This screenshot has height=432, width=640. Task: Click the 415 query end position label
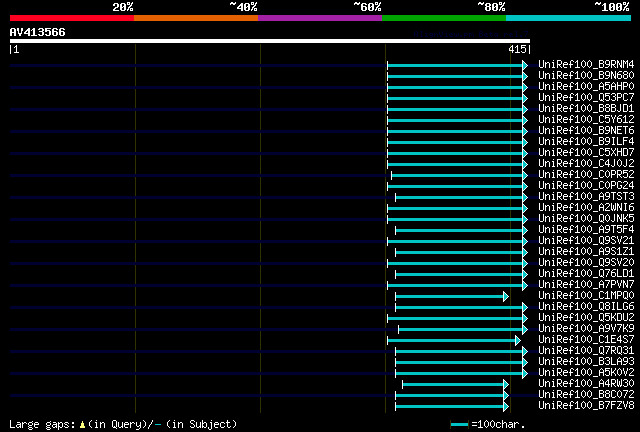[x=517, y=50]
